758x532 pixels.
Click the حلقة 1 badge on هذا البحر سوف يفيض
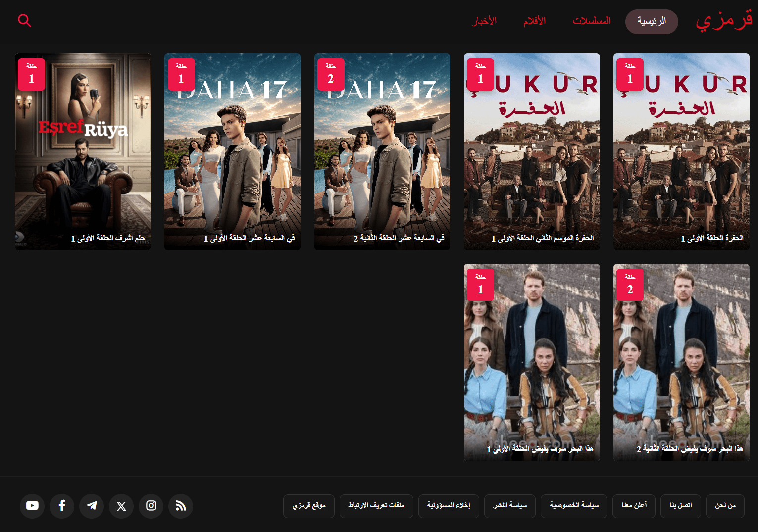480,285
